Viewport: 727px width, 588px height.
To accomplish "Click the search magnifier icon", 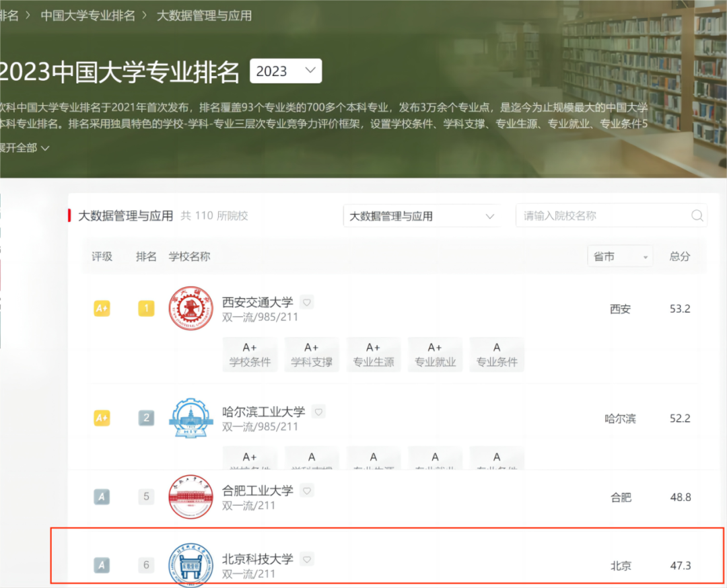I will pyautogui.click(x=697, y=215).
